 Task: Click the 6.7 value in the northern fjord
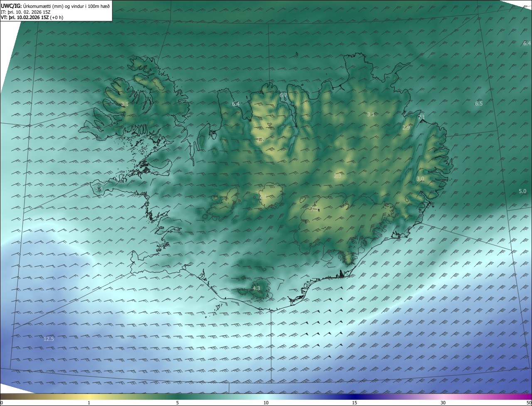pos(283,95)
